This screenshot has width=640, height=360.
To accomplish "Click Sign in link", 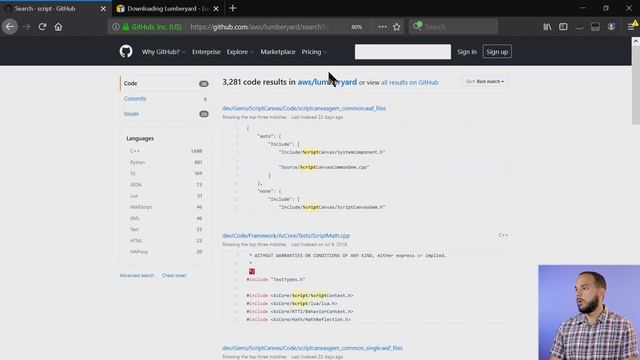I will click(x=467, y=52).
